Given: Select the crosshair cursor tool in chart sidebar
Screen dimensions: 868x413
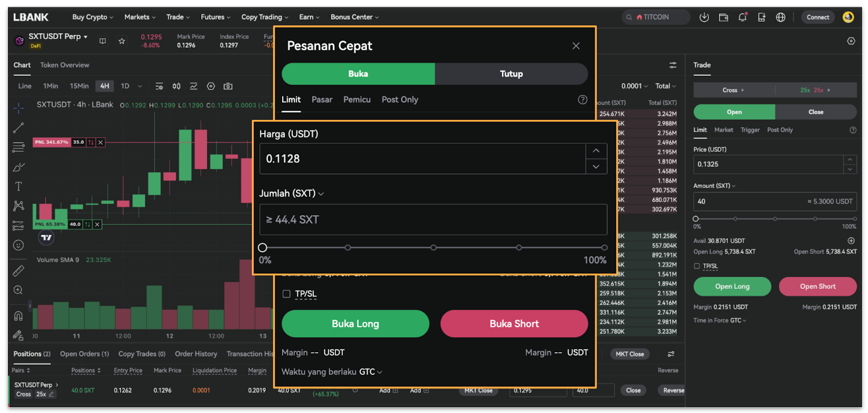Looking at the screenshot, I should tap(18, 108).
